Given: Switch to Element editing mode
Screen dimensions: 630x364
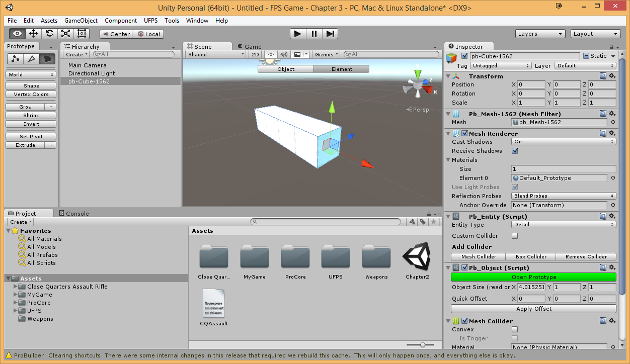Looking at the screenshot, I should click(342, 69).
